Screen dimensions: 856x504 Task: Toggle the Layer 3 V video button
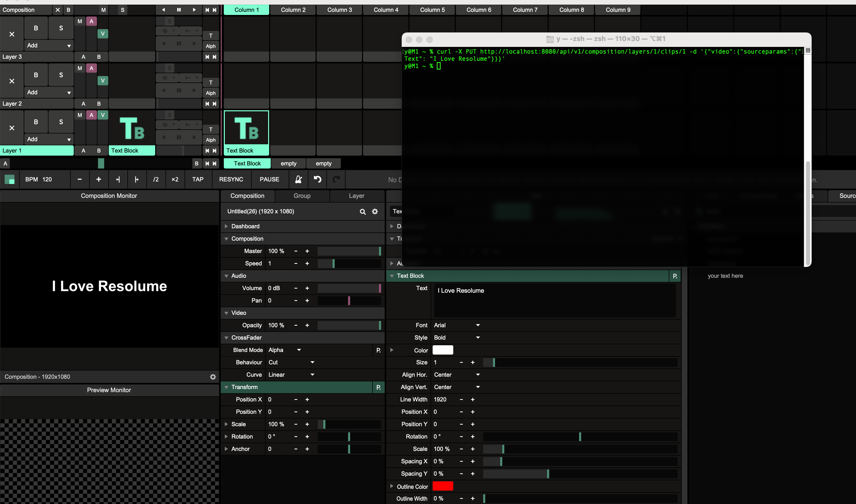(103, 33)
